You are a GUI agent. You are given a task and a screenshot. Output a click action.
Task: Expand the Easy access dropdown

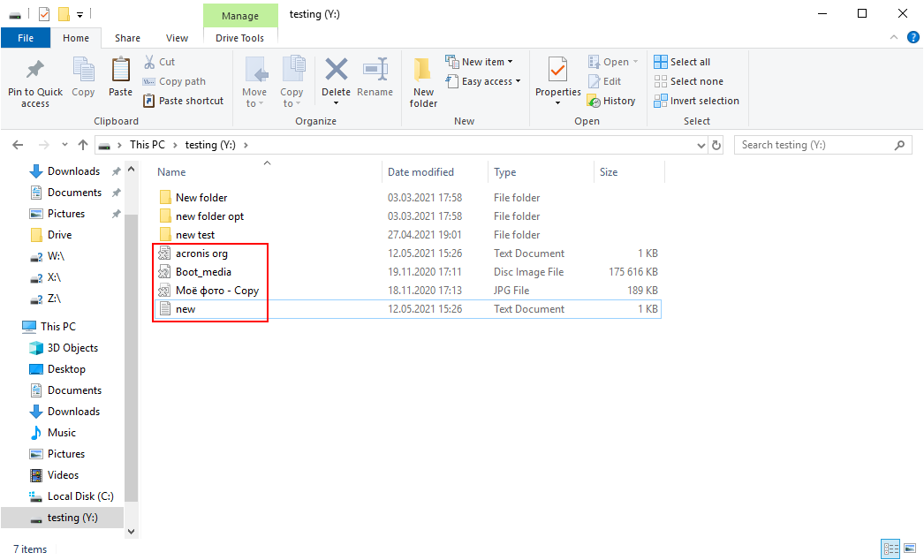click(482, 81)
